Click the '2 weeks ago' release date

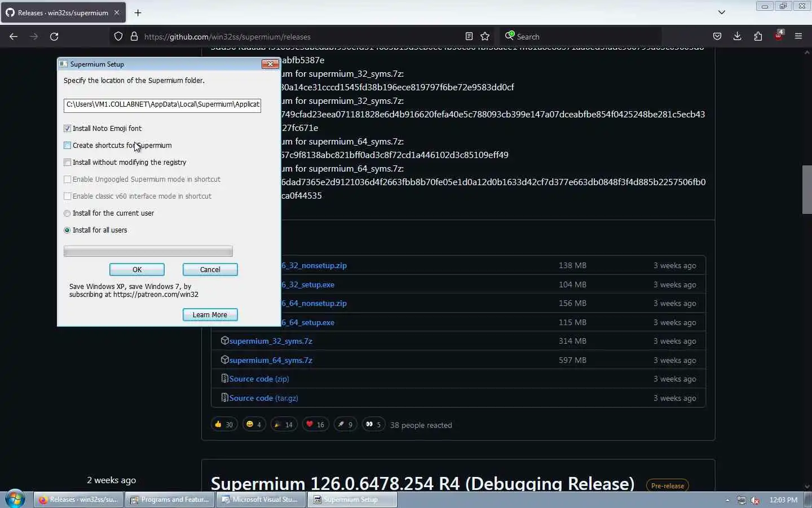point(112,480)
